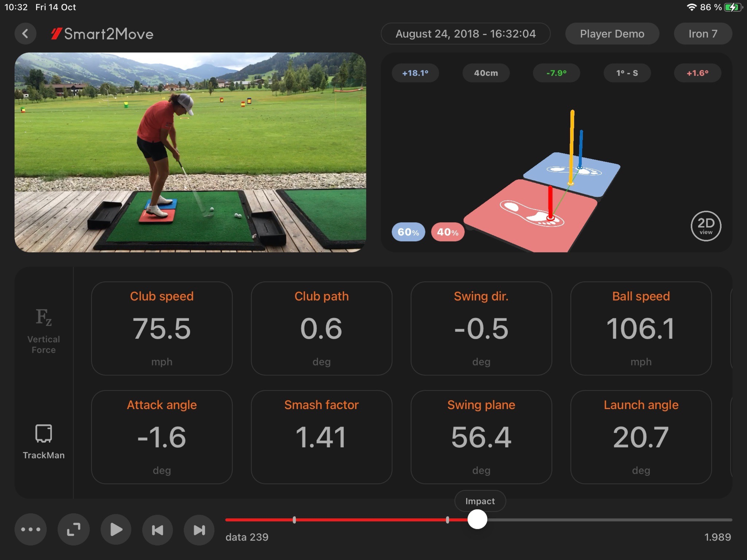Jump to second timeline marker tick
747x560 pixels.
(x=447, y=520)
